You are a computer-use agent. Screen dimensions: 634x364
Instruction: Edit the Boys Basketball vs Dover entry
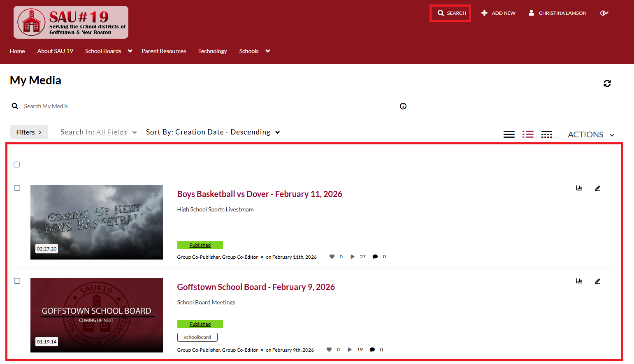point(597,188)
